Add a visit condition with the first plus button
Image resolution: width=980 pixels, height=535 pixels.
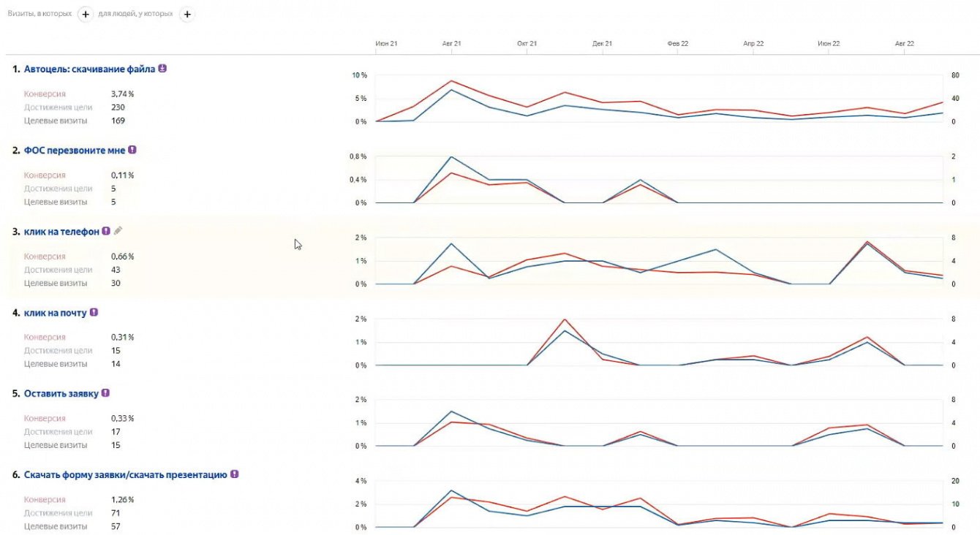pos(86,15)
